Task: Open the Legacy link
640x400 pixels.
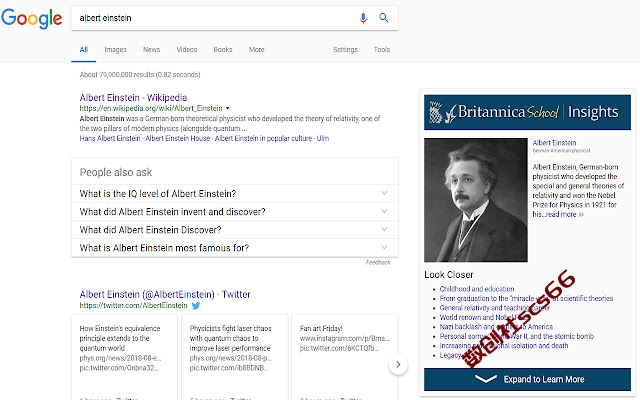Action: pyautogui.click(x=450, y=356)
